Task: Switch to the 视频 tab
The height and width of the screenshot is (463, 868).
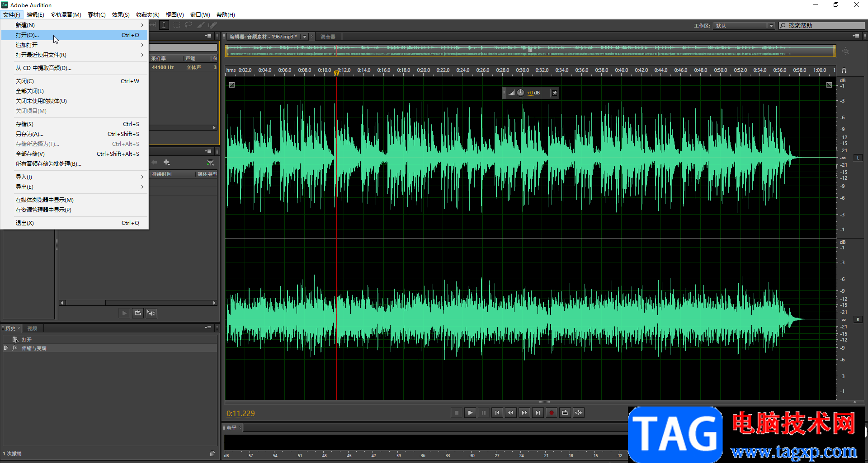Action: click(32, 328)
